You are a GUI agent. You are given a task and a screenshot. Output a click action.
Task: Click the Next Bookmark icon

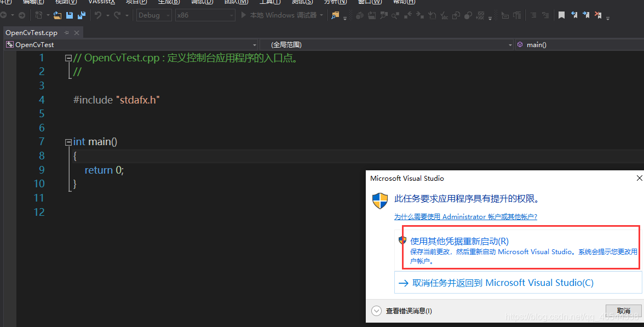[585, 15]
